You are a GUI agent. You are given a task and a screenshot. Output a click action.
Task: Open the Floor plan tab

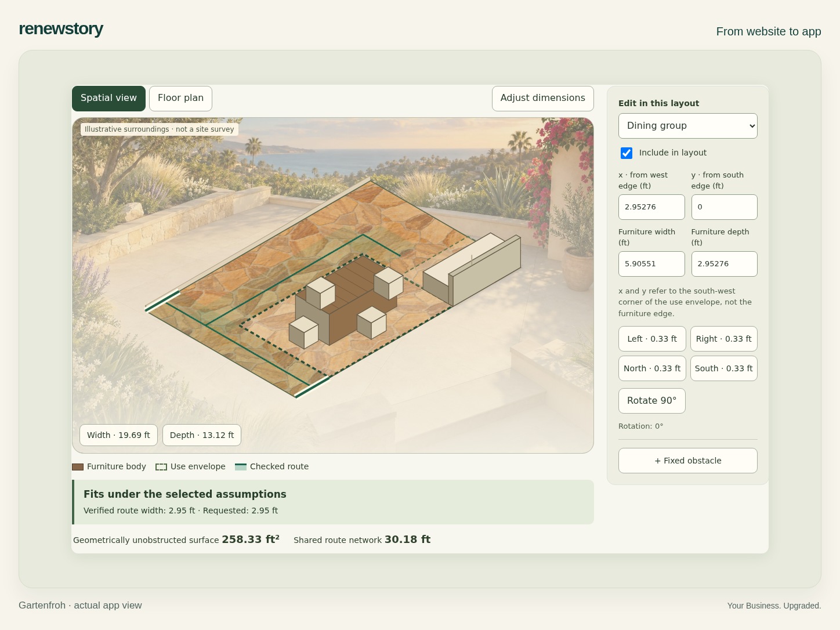(x=180, y=98)
